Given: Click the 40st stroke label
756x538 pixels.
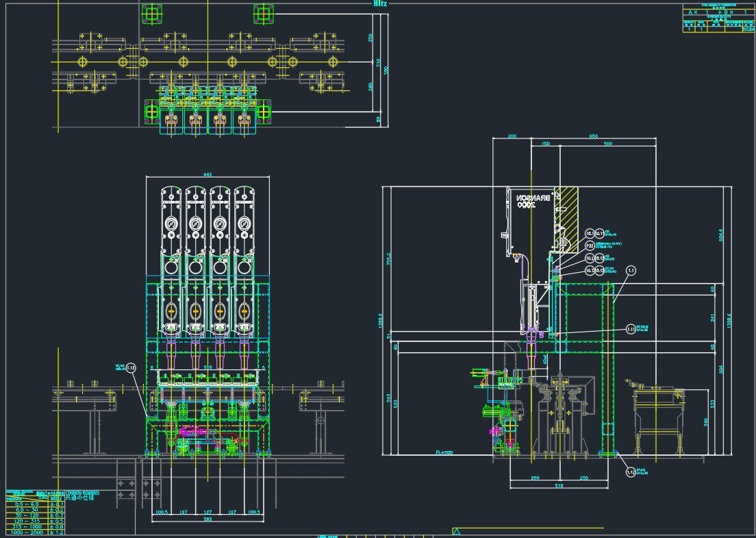Looking at the screenshot, I should (x=545, y=360).
